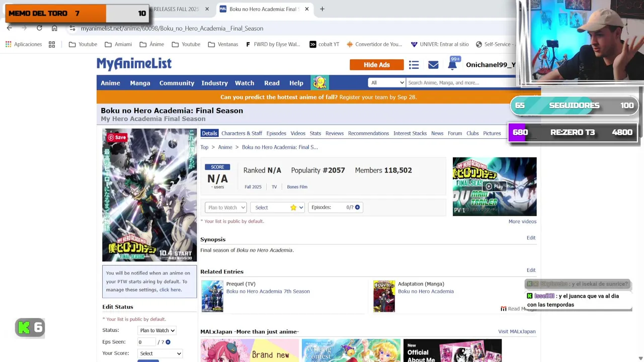Switch to the Reviews tab
This screenshot has height=362, width=644.
(x=335, y=133)
